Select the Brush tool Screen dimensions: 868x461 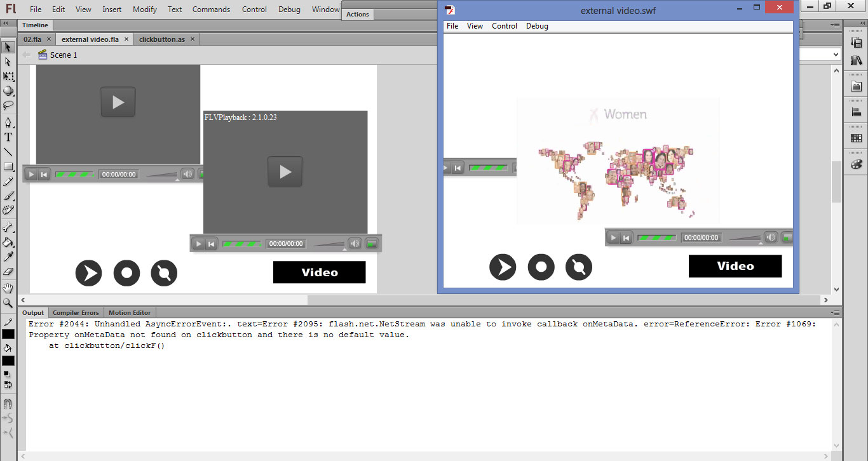point(8,196)
